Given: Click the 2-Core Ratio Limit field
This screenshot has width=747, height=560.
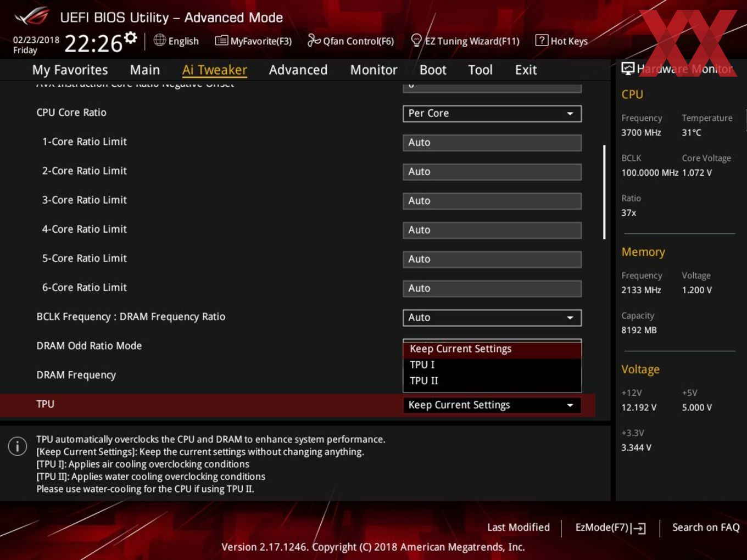Looking at the screenshot, I should pos(492,172).
